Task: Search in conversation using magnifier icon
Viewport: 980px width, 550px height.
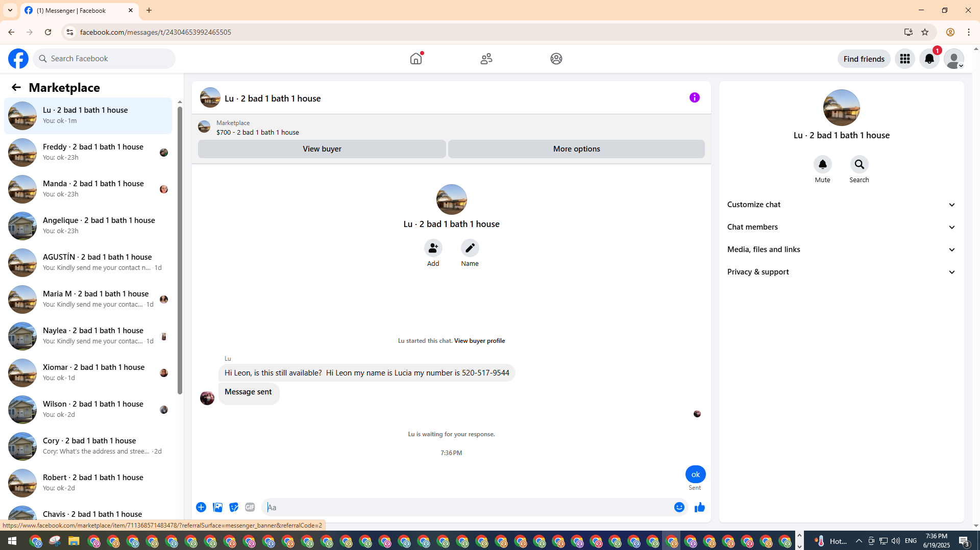Action: [860, 164]
